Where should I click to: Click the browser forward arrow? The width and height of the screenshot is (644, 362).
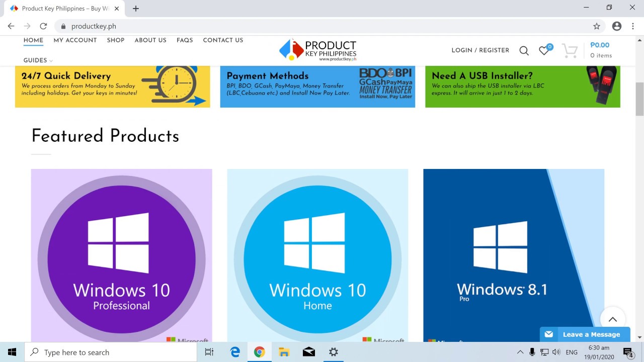27,26
